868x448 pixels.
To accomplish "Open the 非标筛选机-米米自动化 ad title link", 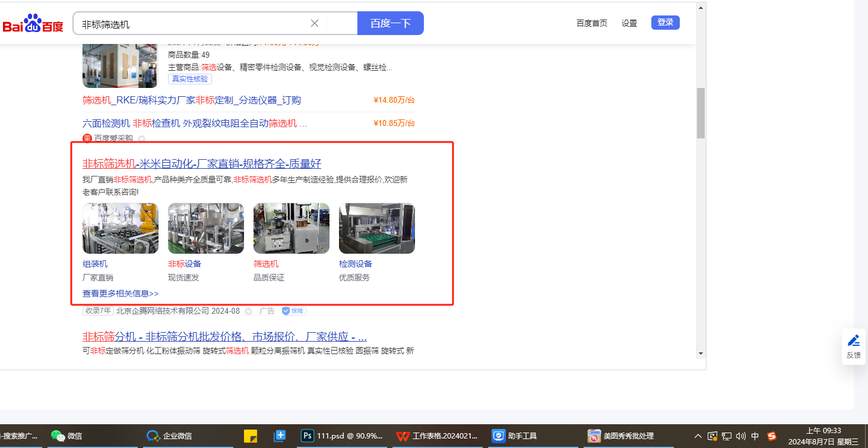I will pyautogui.click(x=202, y=164).
